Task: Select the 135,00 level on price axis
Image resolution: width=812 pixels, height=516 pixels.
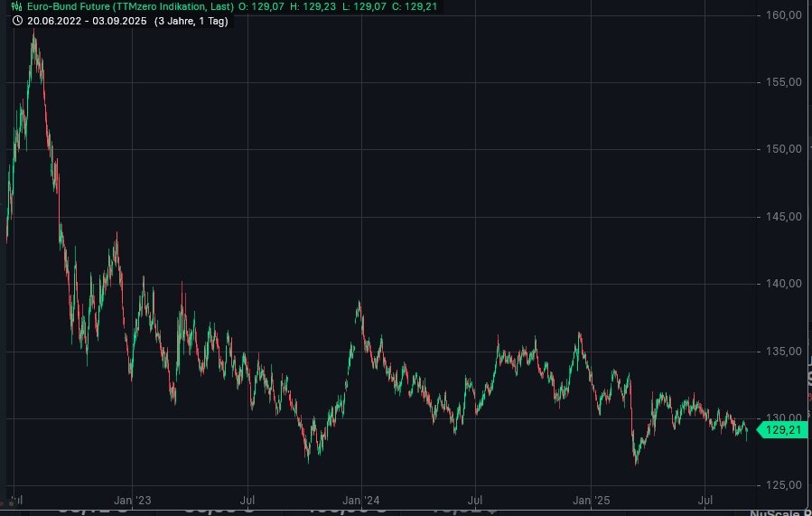Action: [x=782, y=352]
